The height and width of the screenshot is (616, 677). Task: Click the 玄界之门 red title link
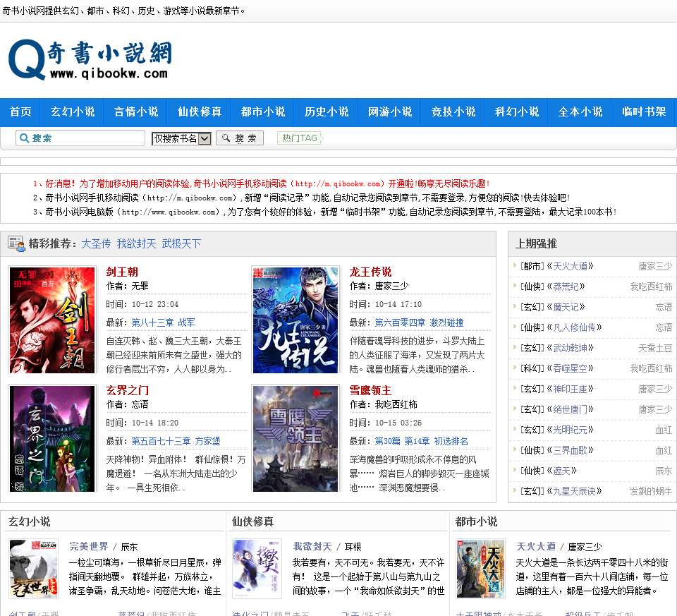click(128, 390)
